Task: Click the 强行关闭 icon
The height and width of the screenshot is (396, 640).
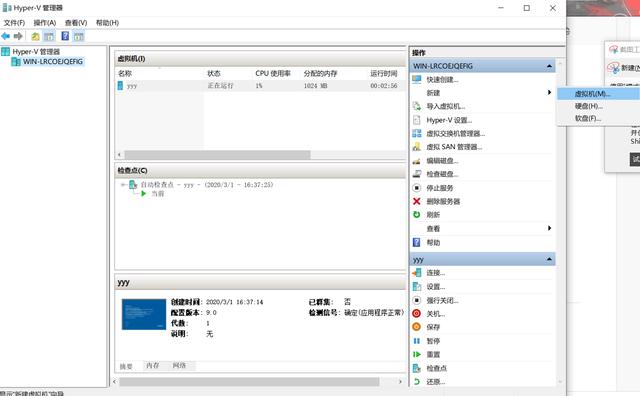Action: pyautogui.click(x=416, y=300)
